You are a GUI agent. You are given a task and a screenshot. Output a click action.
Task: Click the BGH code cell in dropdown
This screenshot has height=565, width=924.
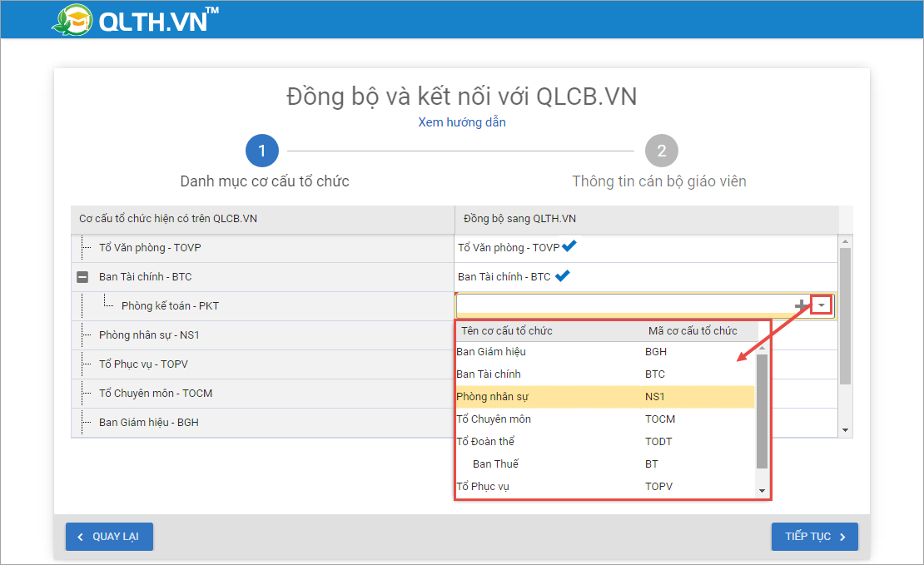point(656,352)
